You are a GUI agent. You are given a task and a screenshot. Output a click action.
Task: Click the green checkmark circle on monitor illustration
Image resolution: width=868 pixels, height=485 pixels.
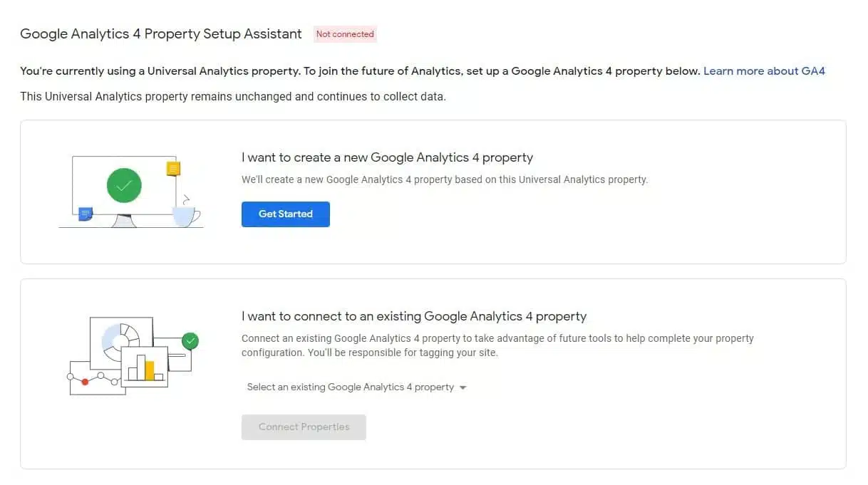click(124, 186)
